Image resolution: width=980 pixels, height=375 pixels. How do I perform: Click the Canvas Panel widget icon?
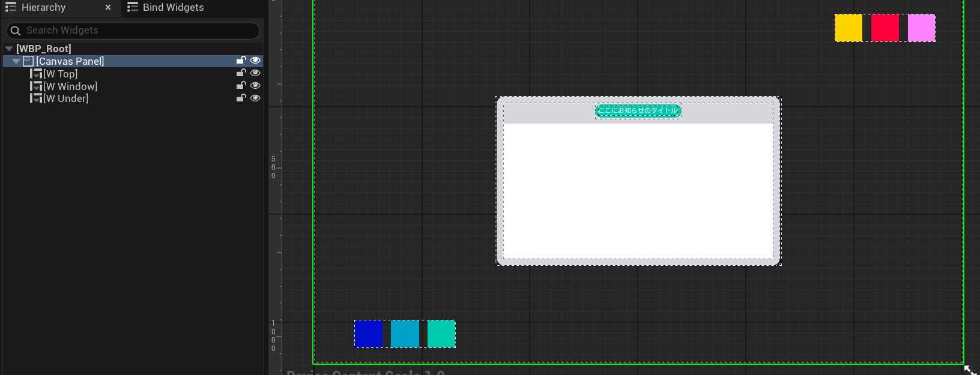28,61
